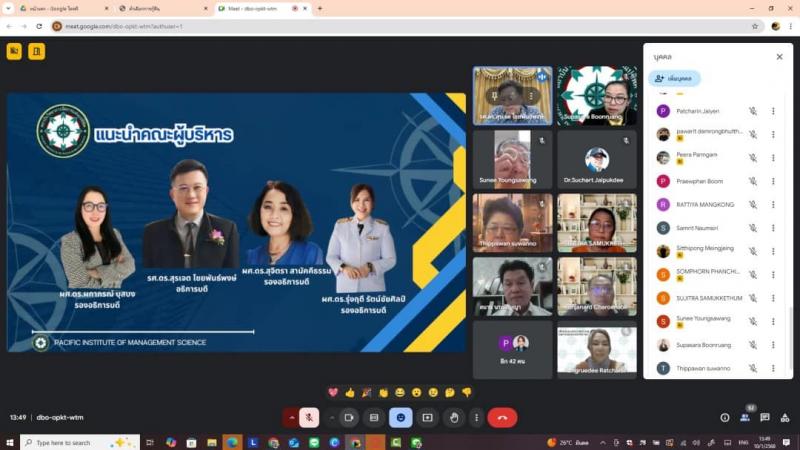Bookmark this page with star icon
800x450 pixels.
pyautogui.click(x=755, y=26)
